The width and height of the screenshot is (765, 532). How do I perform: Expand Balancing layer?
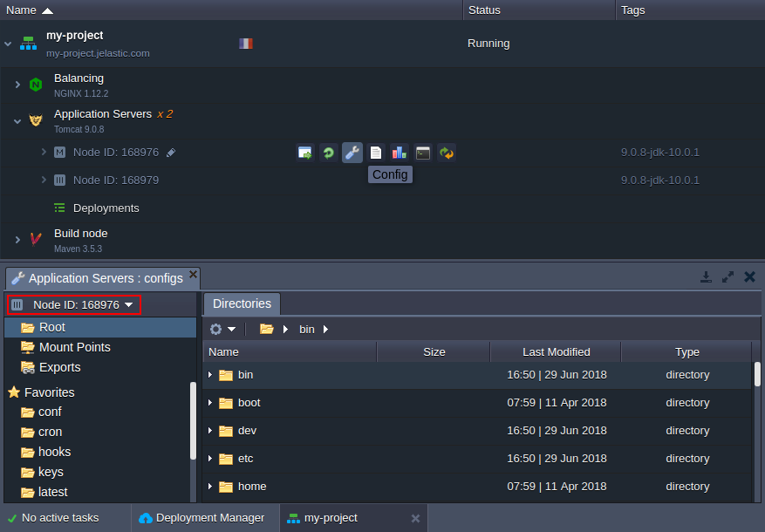17,85
